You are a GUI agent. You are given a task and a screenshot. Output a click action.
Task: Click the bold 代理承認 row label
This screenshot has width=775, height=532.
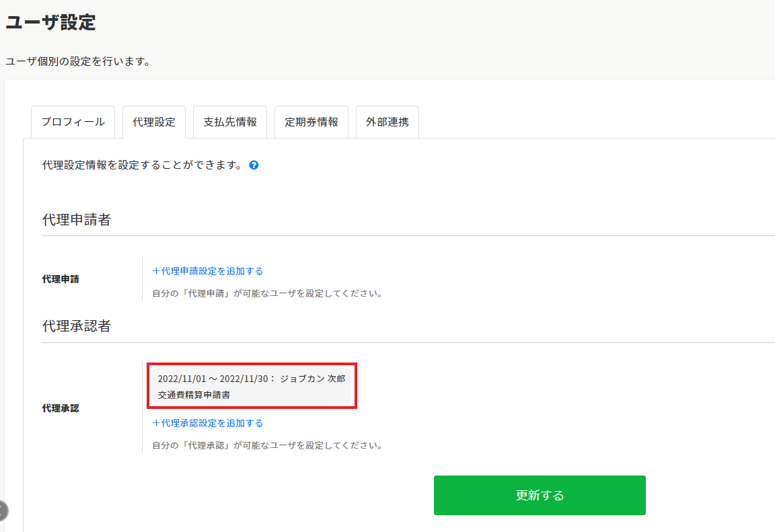pyautogui.click(x=61, y=408)
